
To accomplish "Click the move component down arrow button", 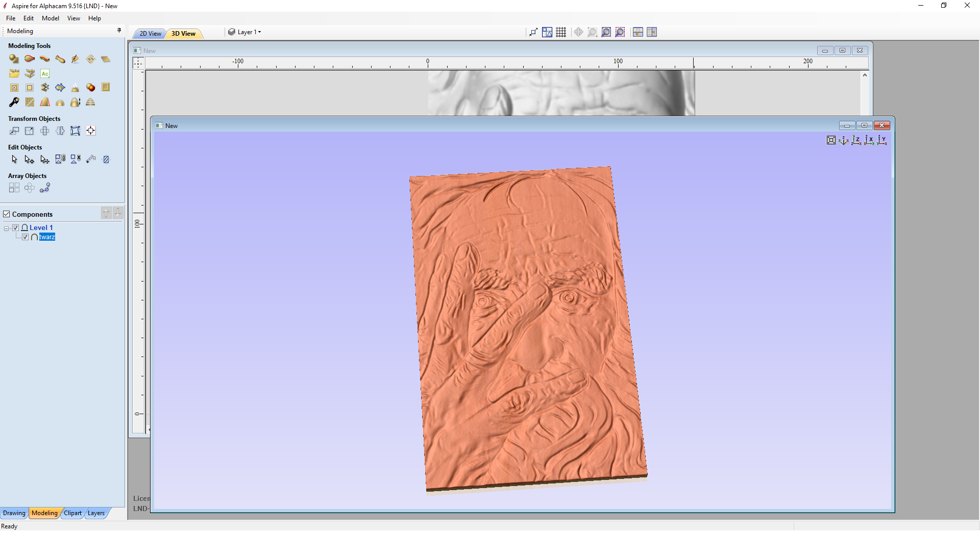I will (118, 213).
